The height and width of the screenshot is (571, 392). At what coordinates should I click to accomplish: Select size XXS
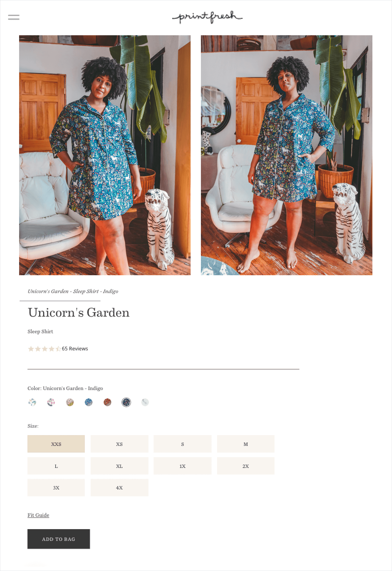56,444
